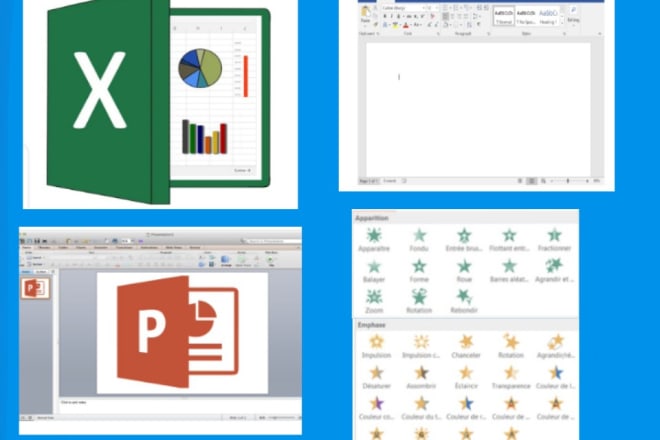Apply the Balayer animation effect

coord(374,271)
